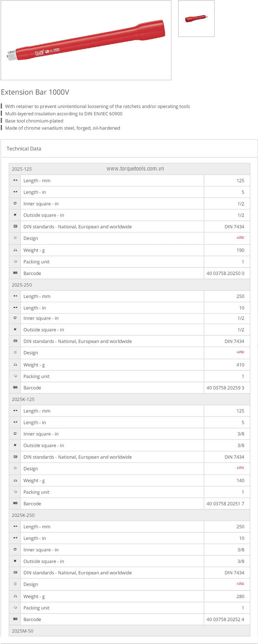Click the small red extension bar thumbnail
258x644 pixels.
pyautogui.click(x=196, y=18)
